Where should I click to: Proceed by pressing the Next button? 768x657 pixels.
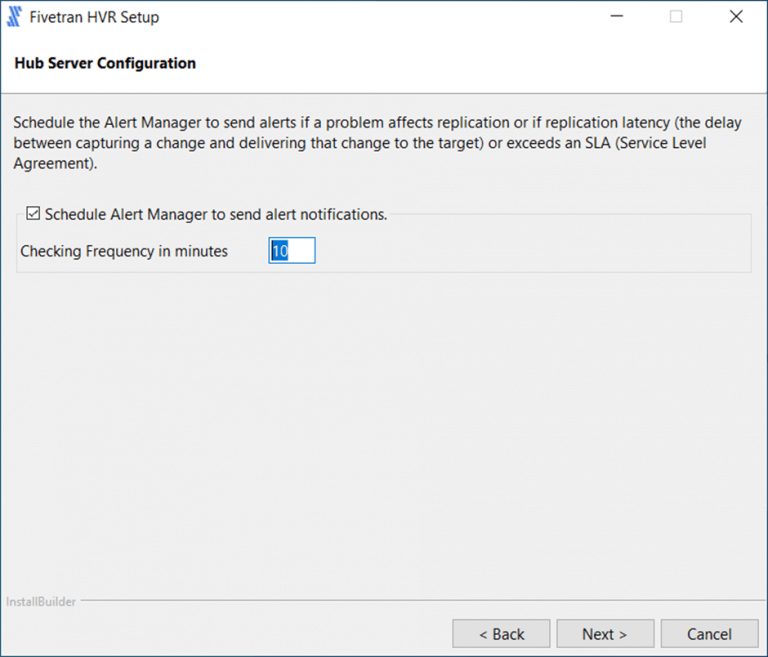(x=604, y=634)
